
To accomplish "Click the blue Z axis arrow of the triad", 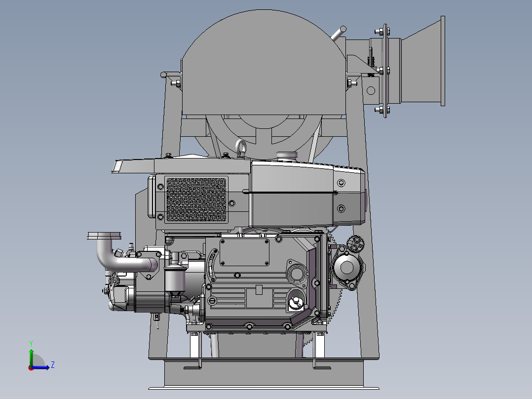I will (41, 367).
